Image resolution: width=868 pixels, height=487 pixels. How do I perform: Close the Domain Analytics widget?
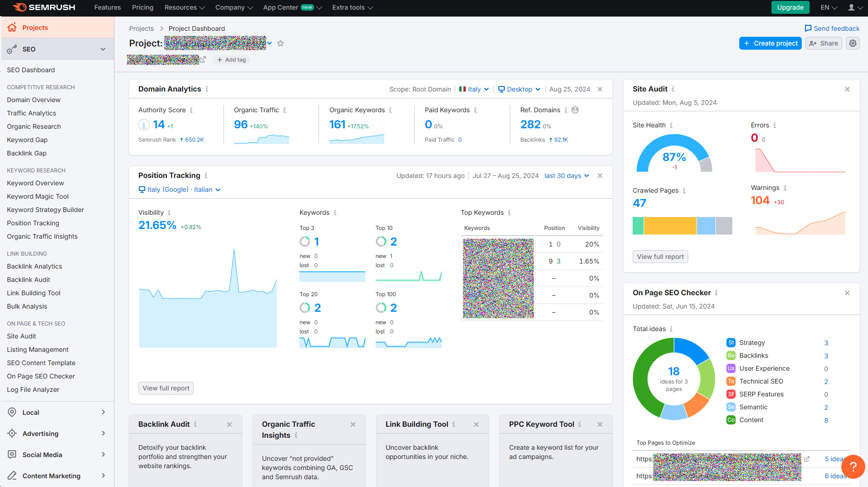click(600, 89)
